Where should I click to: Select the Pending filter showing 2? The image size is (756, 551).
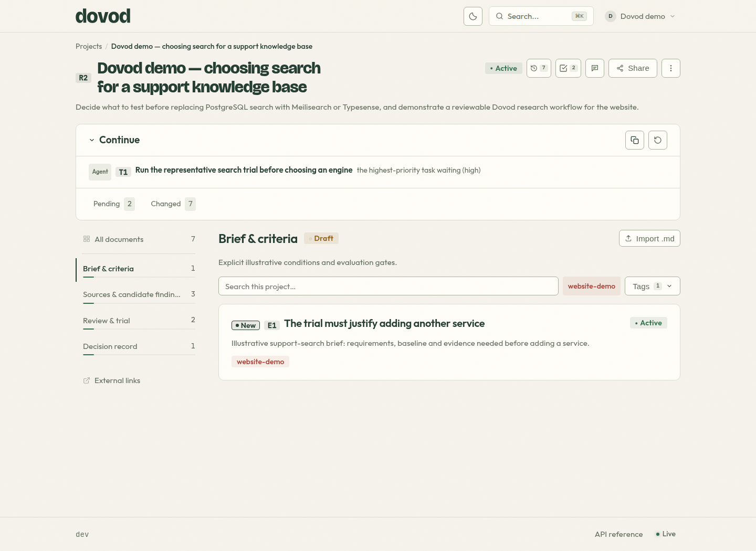(114, 204)
